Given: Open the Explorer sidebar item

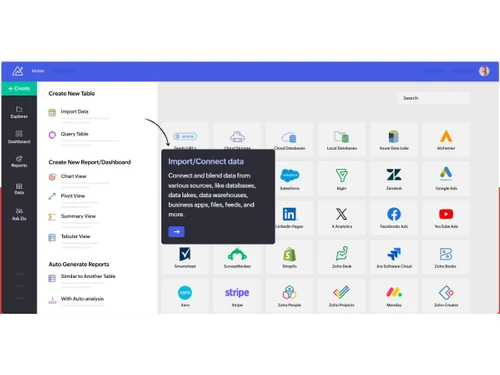Looking at the screenshot, I should pyautogui.click(x=19, y=112).
